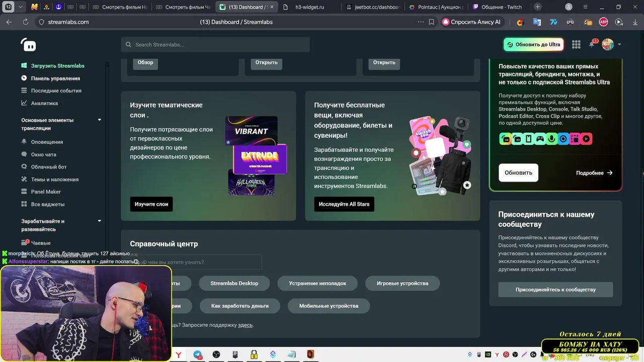Click the cloud bot icon beside 'Облачный бот'
This screenshot has width=644, height=362.
pyautogui.click(x=24, y=167)
